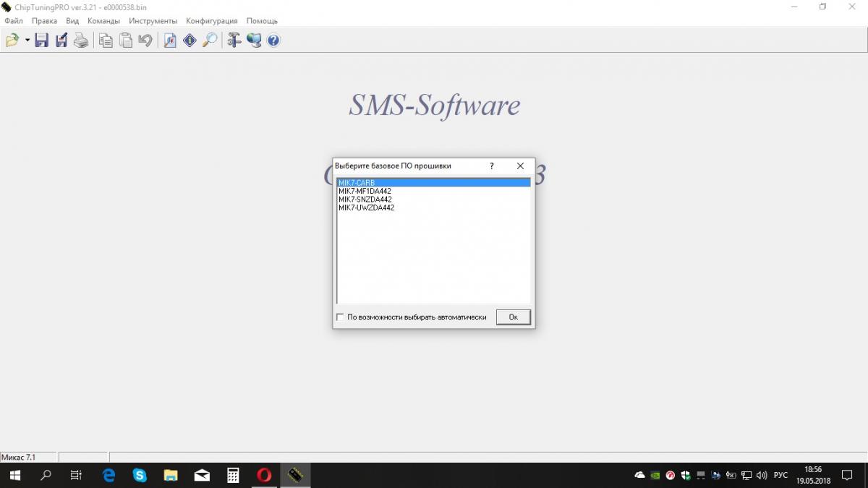Viewport: 868px width, 488px height.
Task: Click the NVIDIA tray icon
Action: [x=655, y=475]
